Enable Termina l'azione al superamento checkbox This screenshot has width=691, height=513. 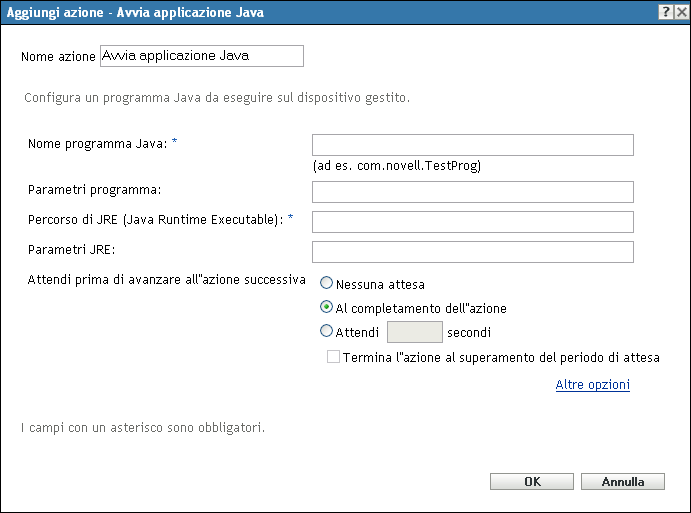coord(334,357)
